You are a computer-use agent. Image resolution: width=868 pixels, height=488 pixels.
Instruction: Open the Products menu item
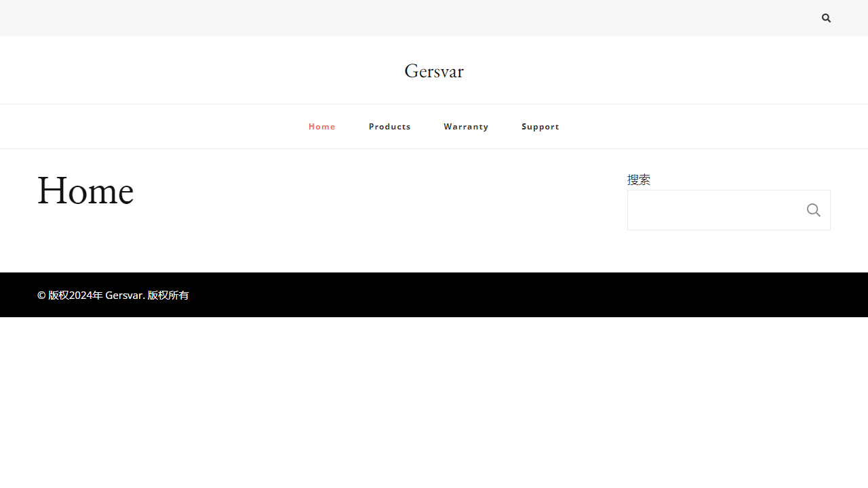click(390, 127)
